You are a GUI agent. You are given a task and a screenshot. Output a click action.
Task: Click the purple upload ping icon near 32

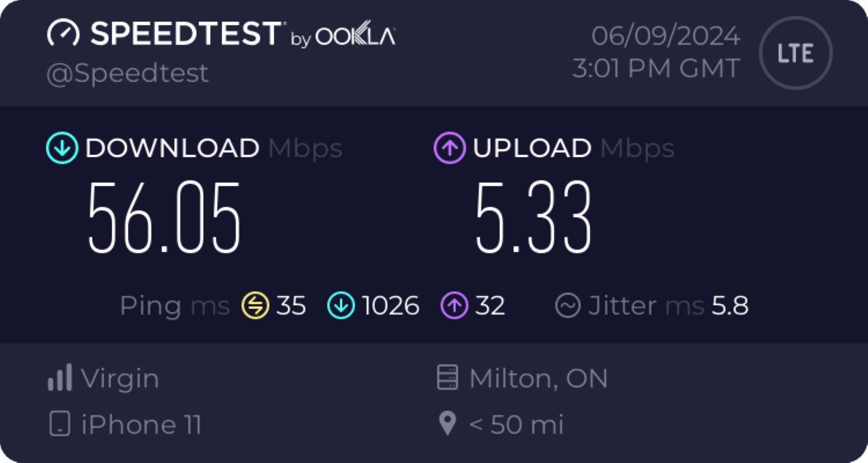click(455, 306)
